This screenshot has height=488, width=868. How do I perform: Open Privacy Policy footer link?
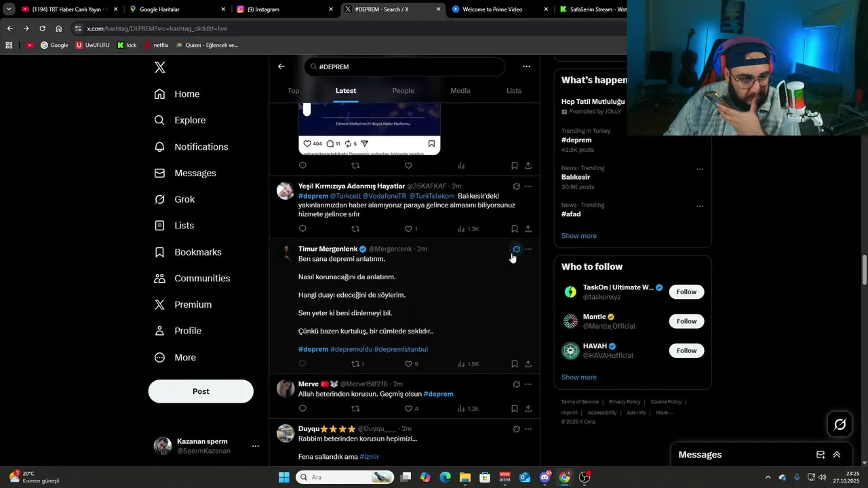(x=625, y=402)
